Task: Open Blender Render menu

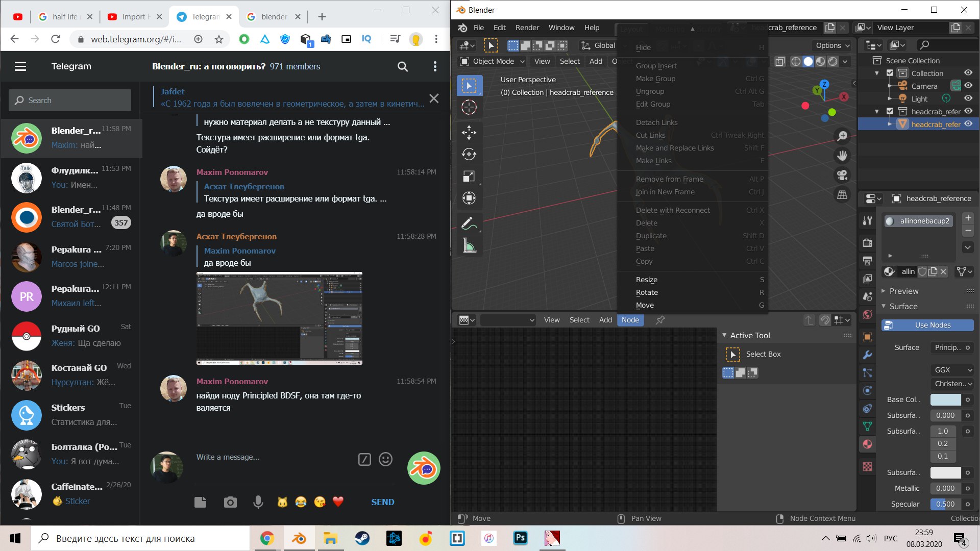Action: coord(527,28)
